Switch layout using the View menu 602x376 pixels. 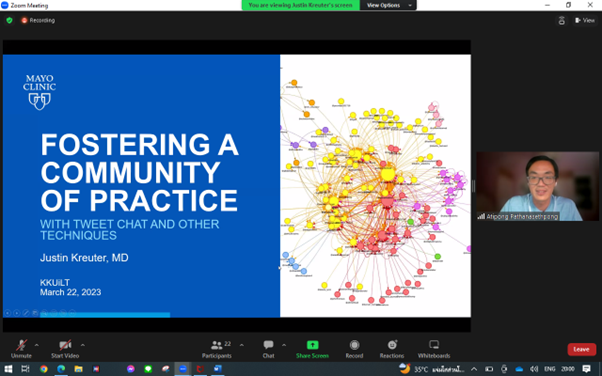tap(585, 20)
